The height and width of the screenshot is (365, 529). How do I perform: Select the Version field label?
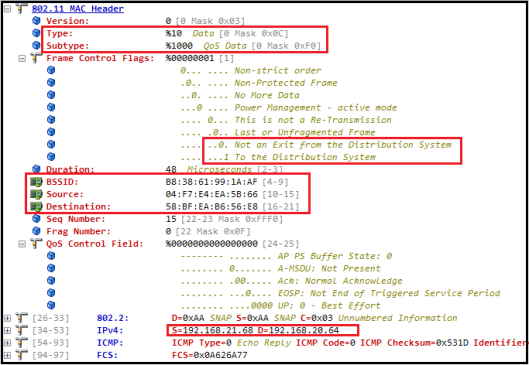pyautogui.click(x=67, y=21)
